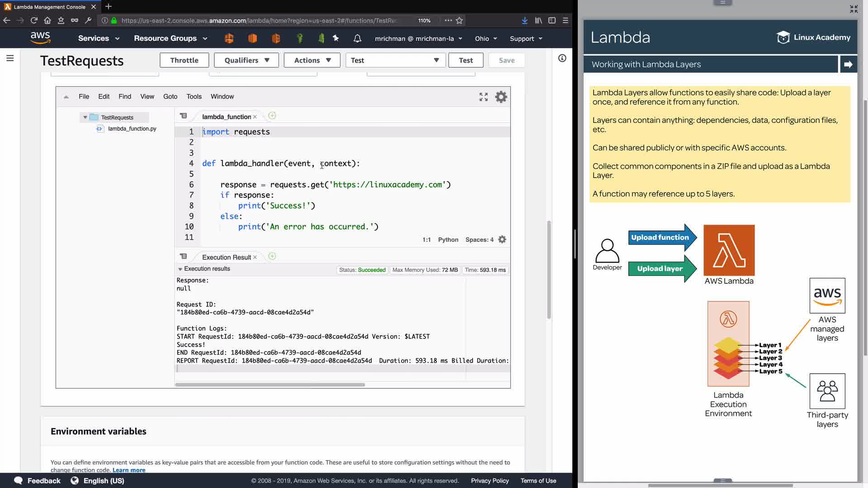
Task: Open the AWS hamburger side menu
Action: click(x=10, y=58)
